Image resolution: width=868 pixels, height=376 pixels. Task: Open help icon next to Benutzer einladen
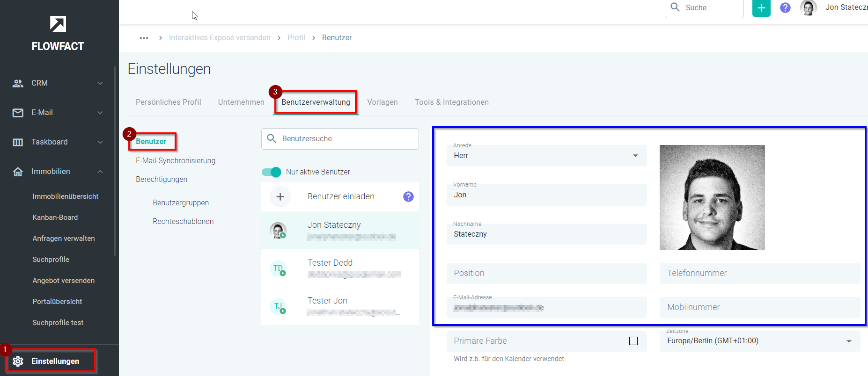click(408, 197)
